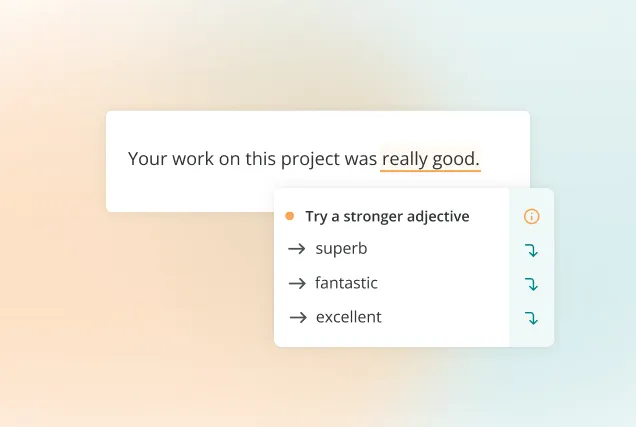
Task: Select the underlined word really
Action: (x=404, y=159)
